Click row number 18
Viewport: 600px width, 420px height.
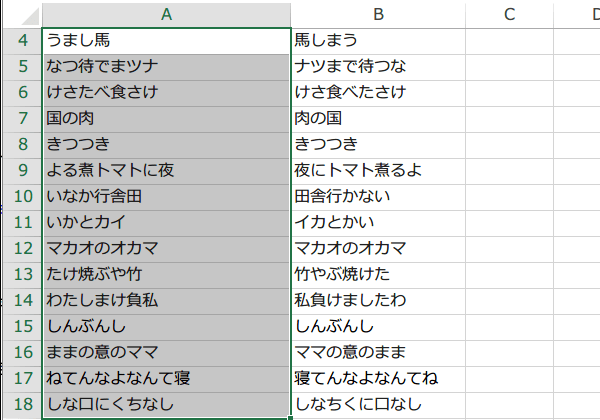tap(21, 404)
